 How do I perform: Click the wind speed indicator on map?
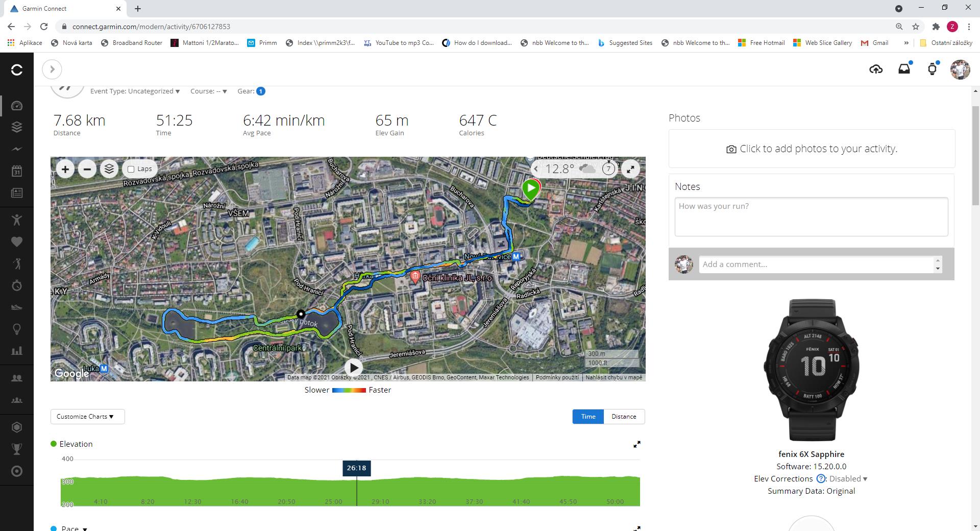[x=608, y=168]
